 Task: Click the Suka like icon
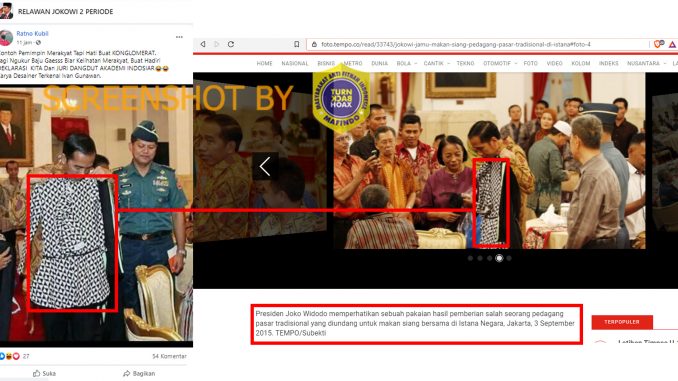pyautogui.click(x=37, y=373)
